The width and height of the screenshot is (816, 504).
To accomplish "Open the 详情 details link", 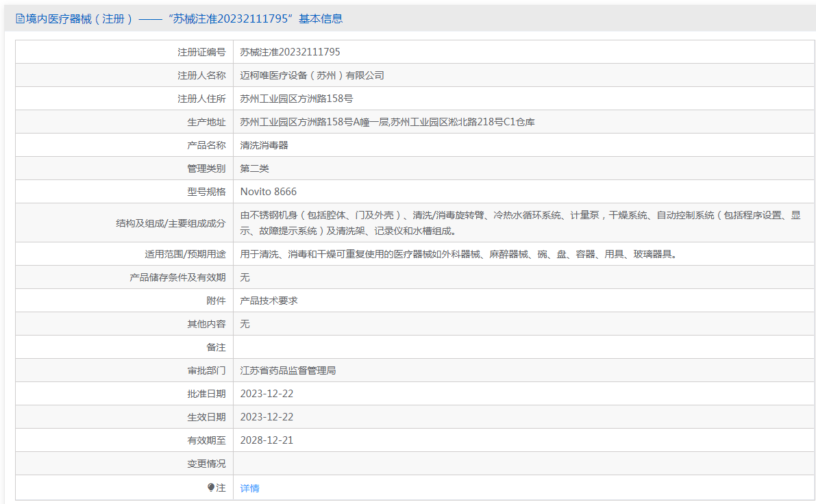I will point(249,488).
